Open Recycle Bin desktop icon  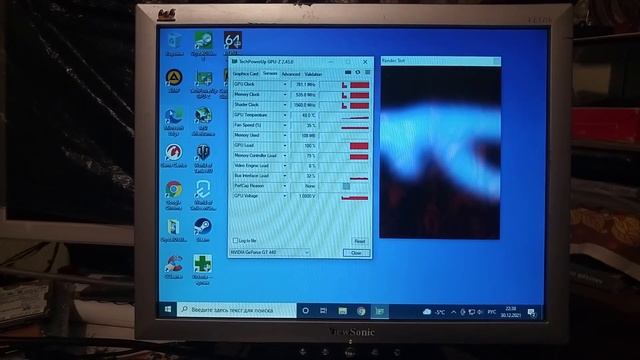(175, 44)
